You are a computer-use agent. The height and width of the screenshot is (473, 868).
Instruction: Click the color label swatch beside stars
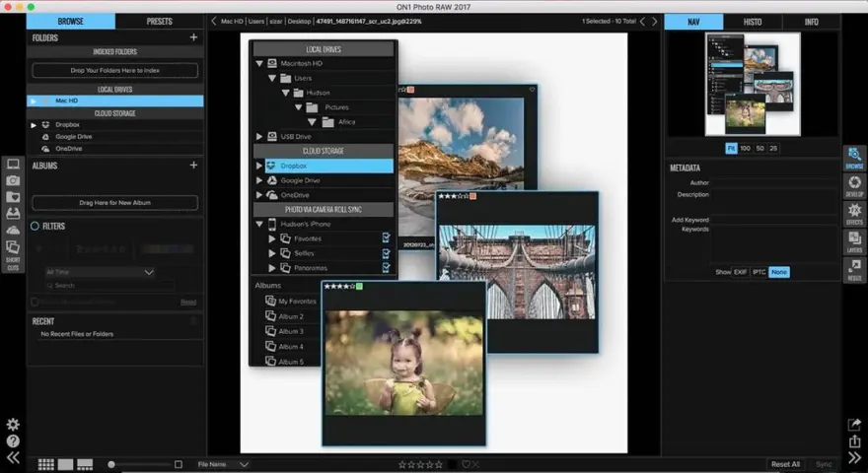[x=453, y=465]
